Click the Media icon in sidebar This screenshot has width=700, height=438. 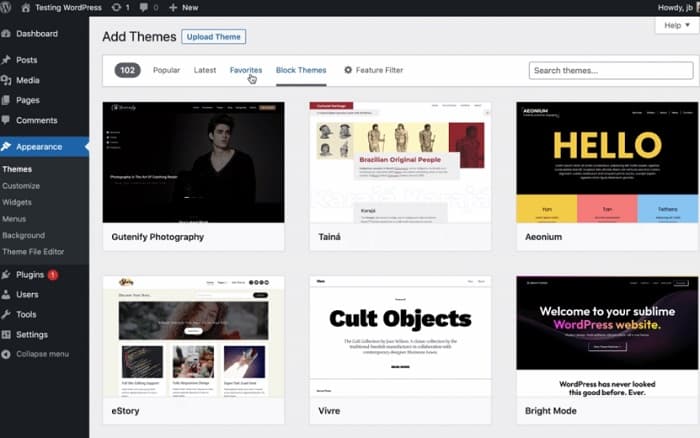pos(6,80)
